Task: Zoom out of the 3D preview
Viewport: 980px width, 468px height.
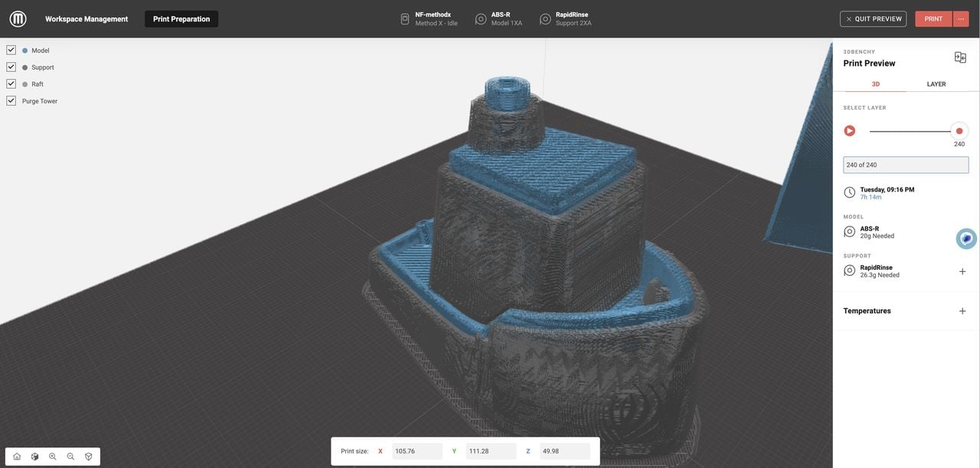Action: pos(70,457)
